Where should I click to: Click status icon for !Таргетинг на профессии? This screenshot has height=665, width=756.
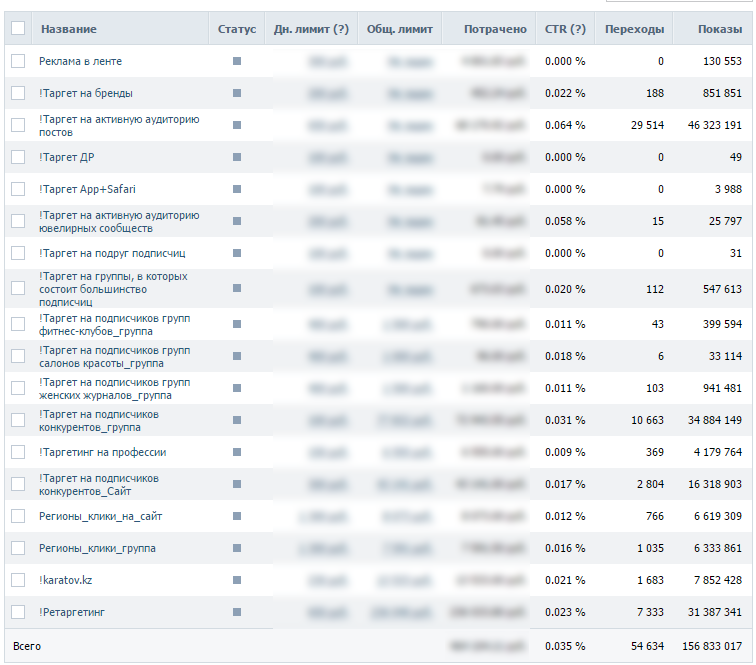tap(237, 452)
